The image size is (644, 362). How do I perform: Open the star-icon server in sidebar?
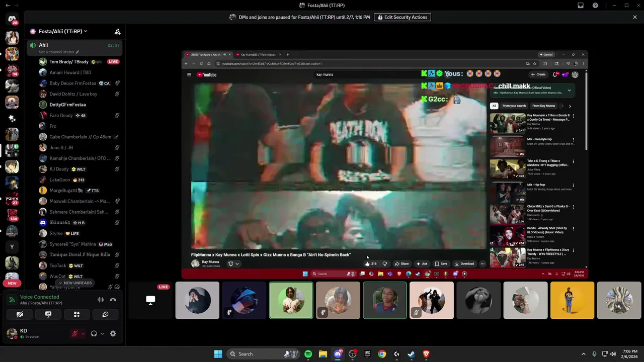12,118
